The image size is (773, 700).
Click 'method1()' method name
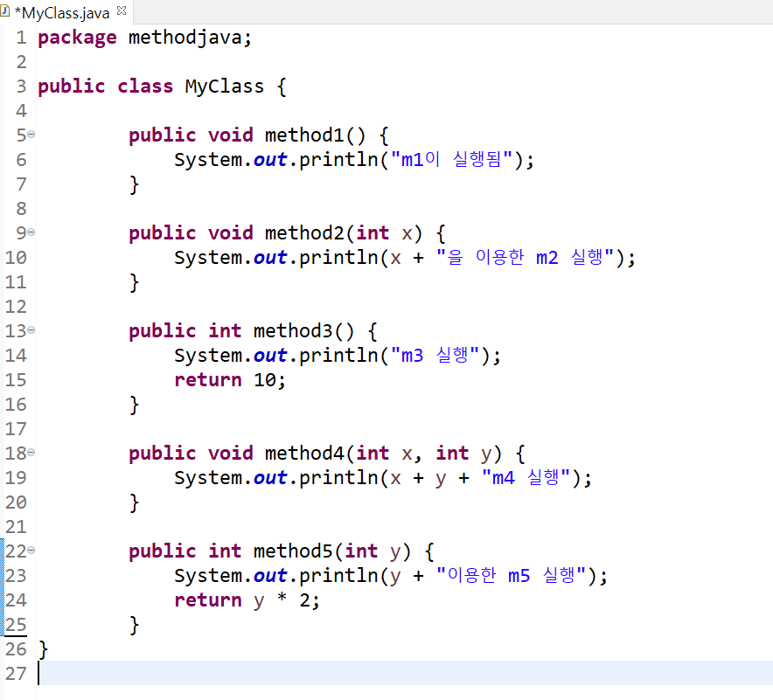(315, 135)
